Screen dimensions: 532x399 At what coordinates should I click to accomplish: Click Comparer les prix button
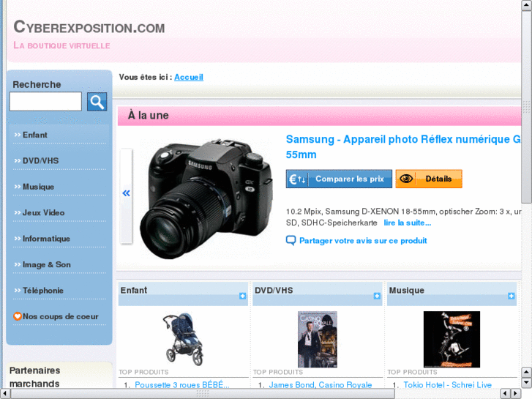point(339,179)
